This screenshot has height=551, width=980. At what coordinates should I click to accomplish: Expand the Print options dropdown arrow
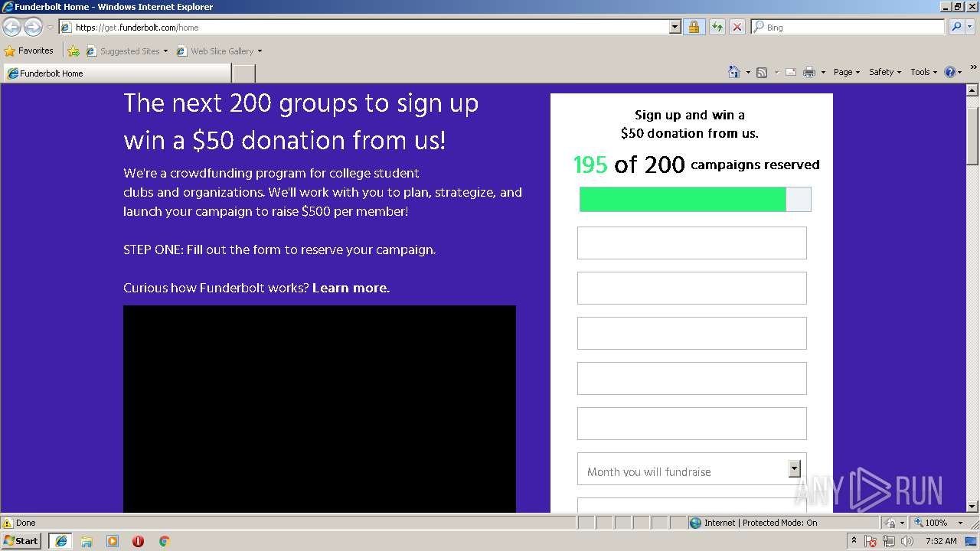823,72
